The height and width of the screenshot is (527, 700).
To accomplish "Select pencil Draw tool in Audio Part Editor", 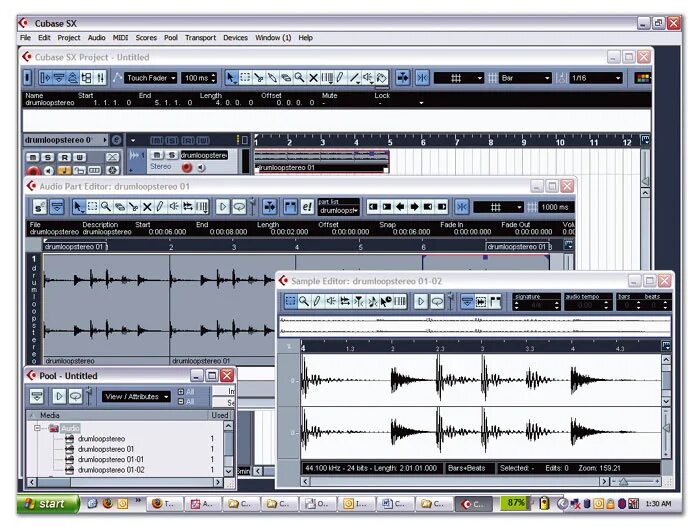I will tap(160, 207).
